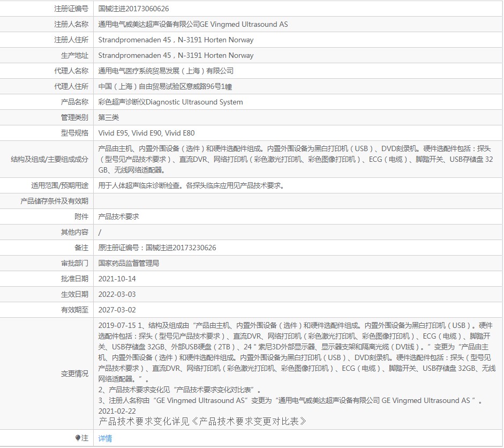504x448 pixels.
Task: Select registration number 国械注进20173060626
Action: tap(133, 9)
